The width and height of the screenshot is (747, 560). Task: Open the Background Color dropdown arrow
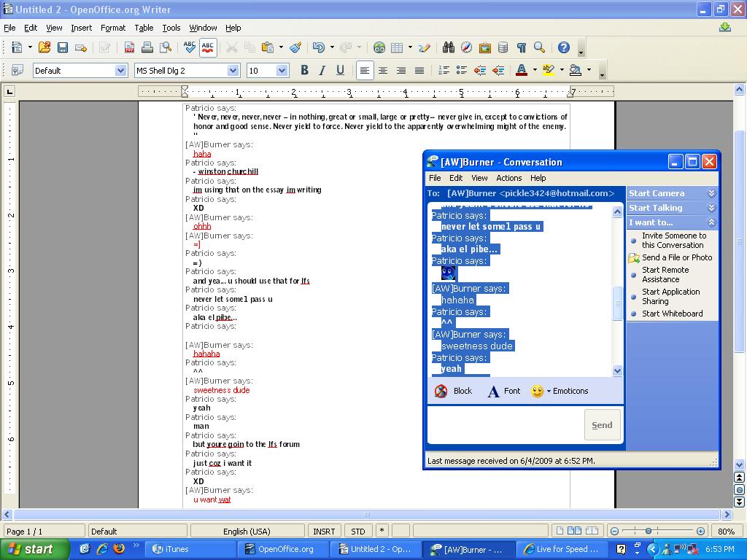(589, 71)
